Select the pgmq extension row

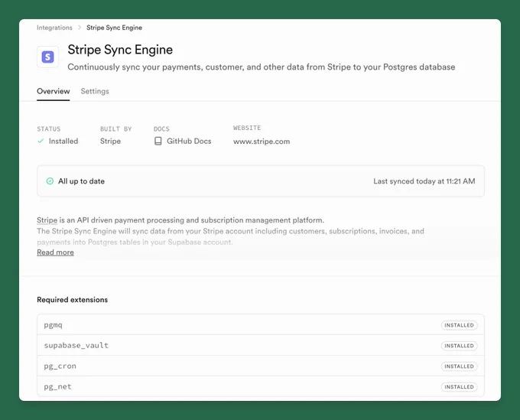coord(261,325)
